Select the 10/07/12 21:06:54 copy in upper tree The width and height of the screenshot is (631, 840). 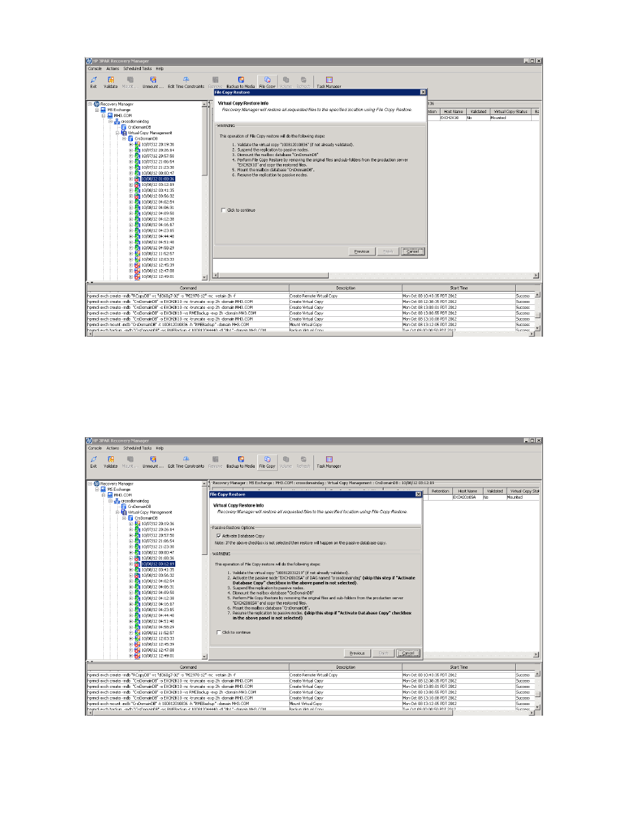click(157, 161)
